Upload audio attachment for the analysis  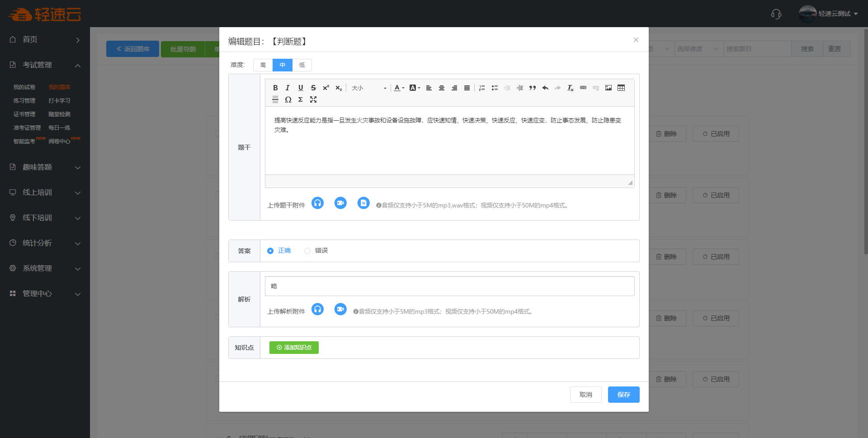(318, 310)
